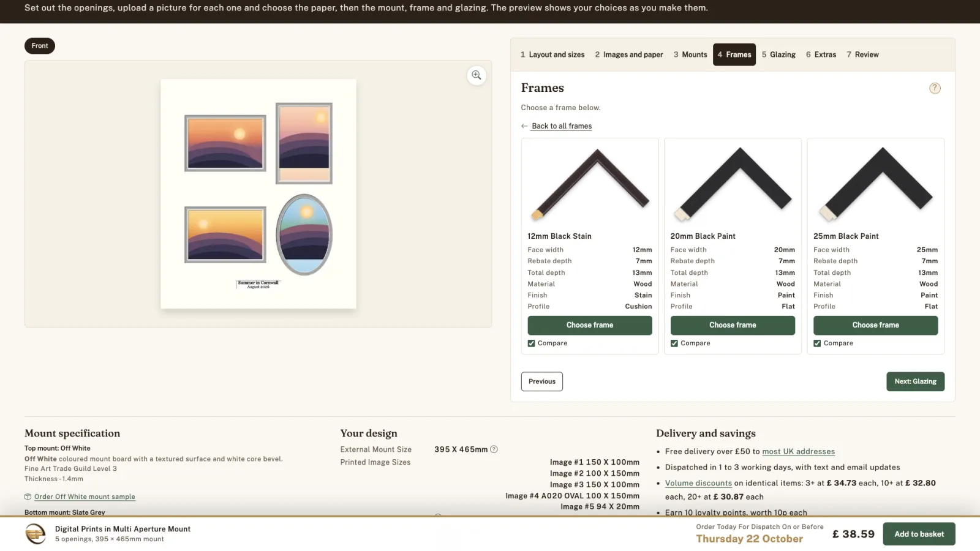The height and width of the screenshot is (551, 980).
Task: Select the Frames step tab
Action: pyautogui.click(x=734, y=54)
